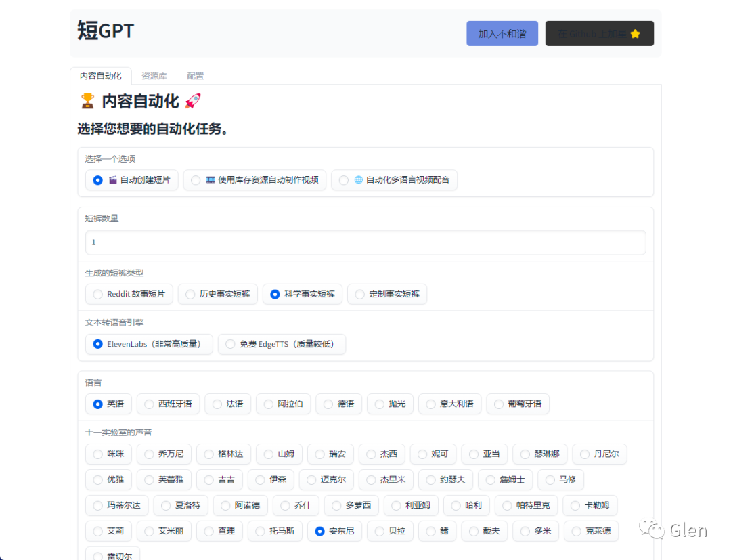Click the yellow star icon on the GitHub button

(x=635, y=33)
